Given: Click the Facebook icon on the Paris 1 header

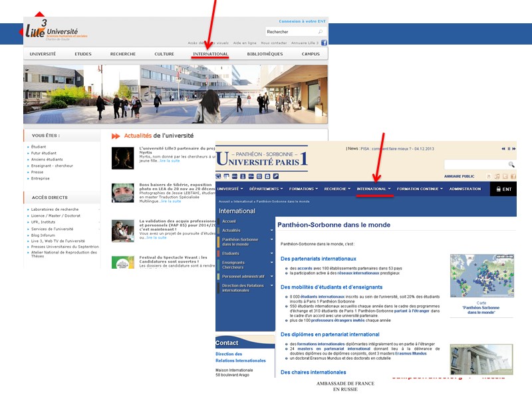Looking at the screenshot, I should [513, 176].
